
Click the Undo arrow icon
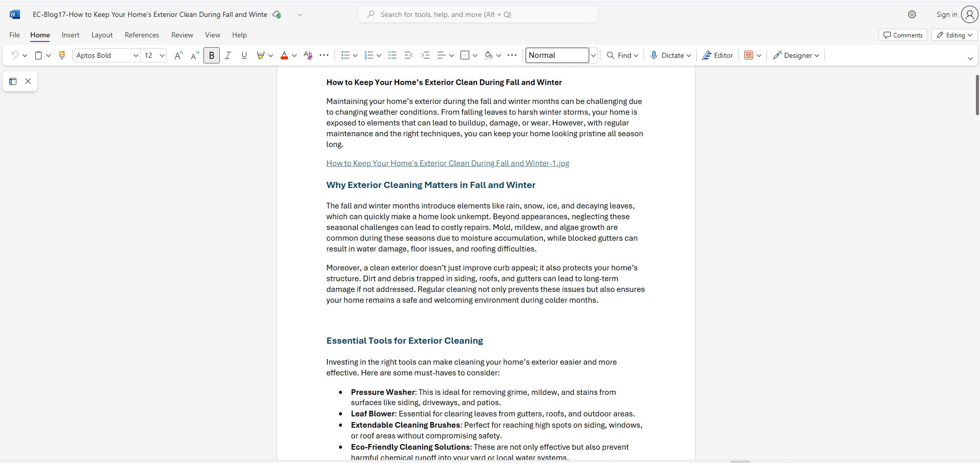15,55
